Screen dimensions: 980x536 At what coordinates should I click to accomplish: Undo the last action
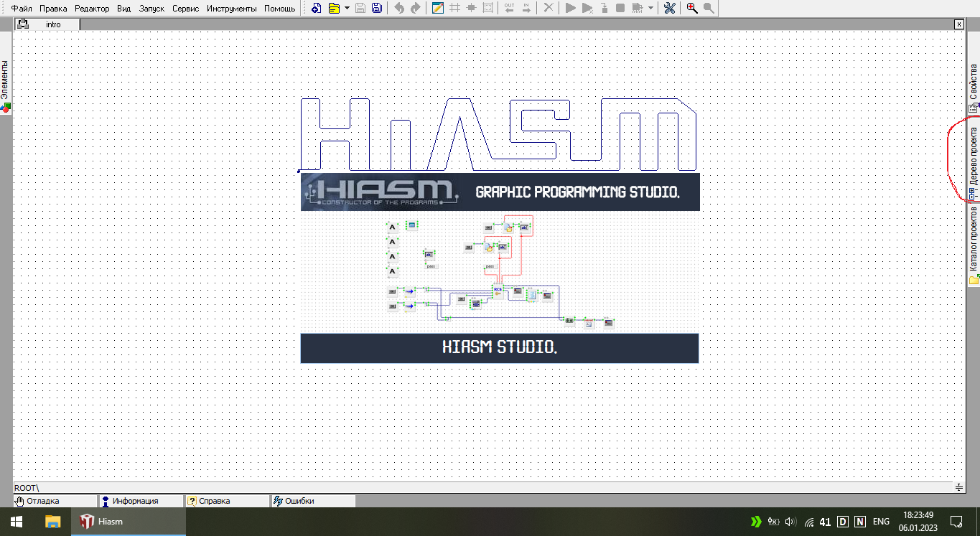point(399,9)
